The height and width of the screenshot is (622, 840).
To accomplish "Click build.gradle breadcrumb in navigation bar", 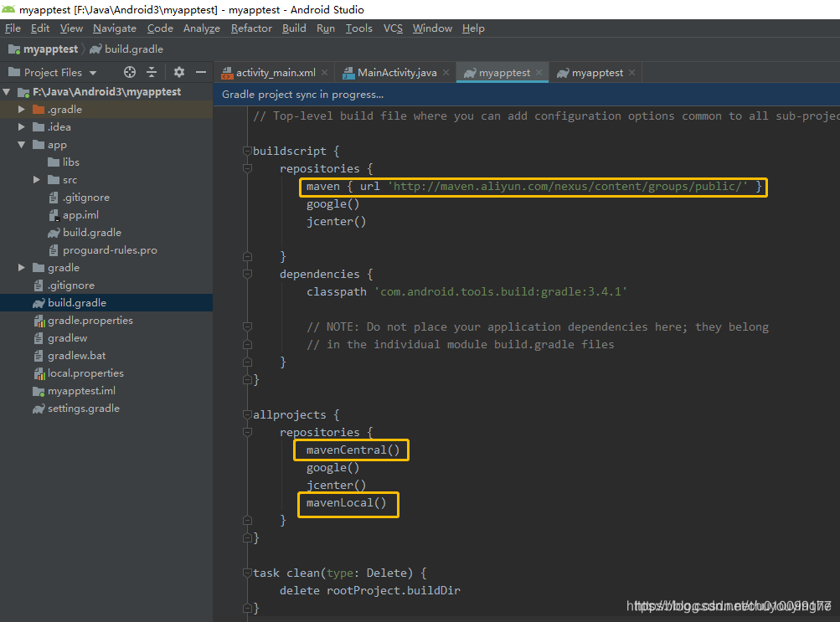I will 126,49.
